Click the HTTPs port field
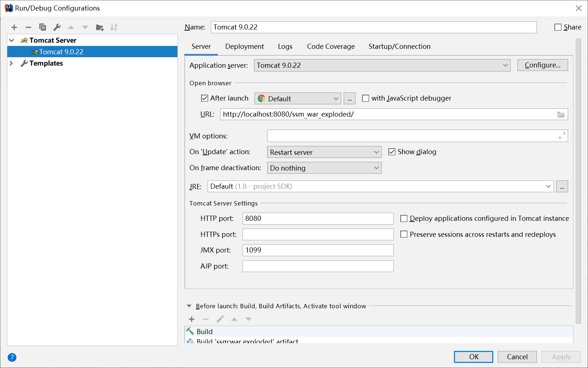588x368 pixels. pyautogui.click(x=318, y=235)
